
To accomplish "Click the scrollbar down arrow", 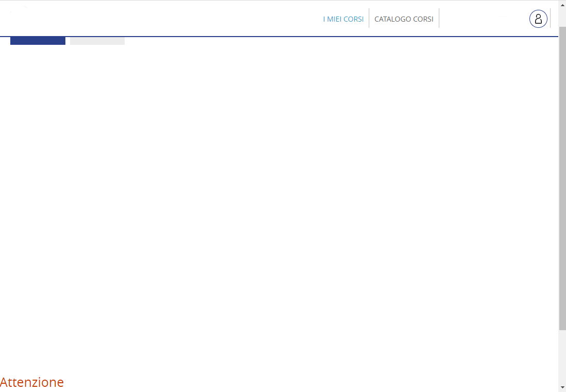I will point(562,387).
